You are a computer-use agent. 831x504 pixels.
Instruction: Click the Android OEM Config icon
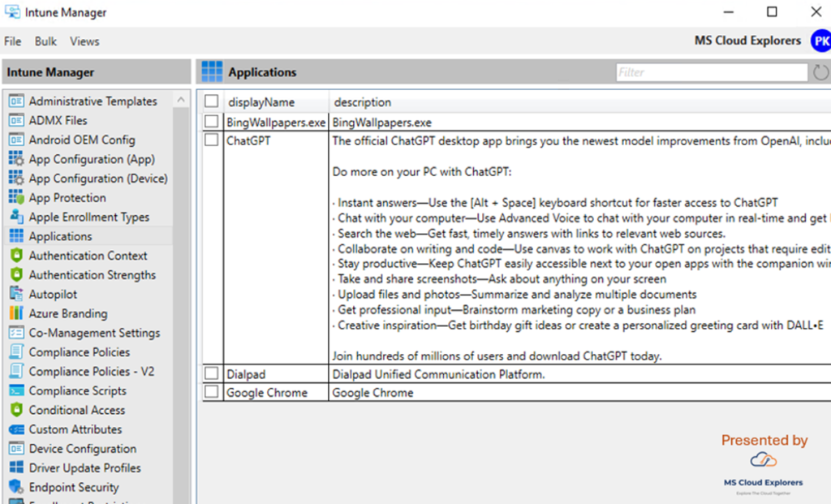tap(16, 140)
